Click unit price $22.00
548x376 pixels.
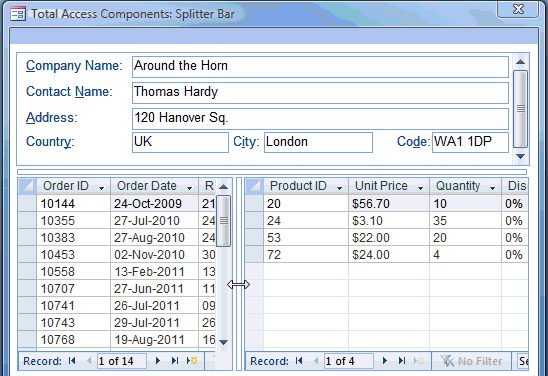(x=389, y=238)
